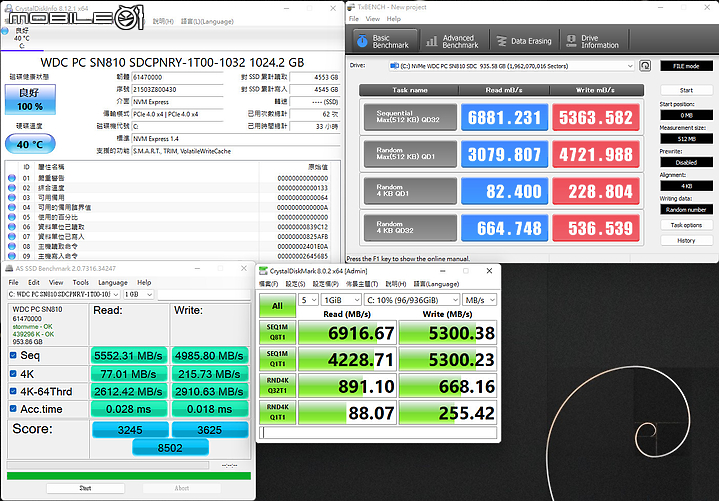The height and width of the screenshot is (501, 719).
Task: Click the FILE mode button
Action: tap(686, 66)
